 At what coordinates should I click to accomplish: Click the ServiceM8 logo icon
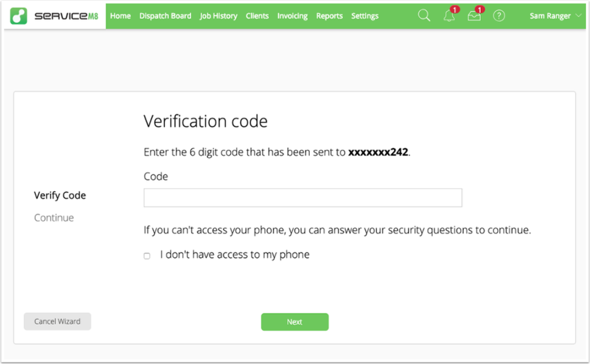point(19,16)
